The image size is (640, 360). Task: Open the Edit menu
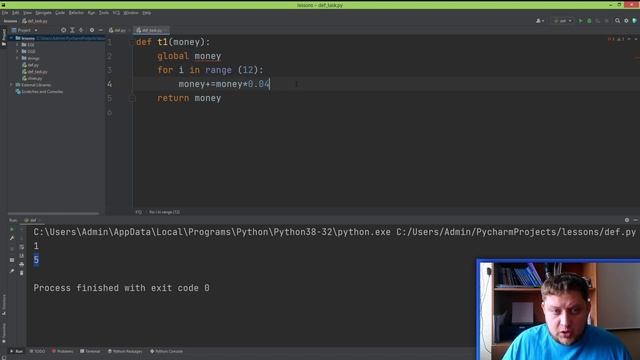[x=16, y=13]
